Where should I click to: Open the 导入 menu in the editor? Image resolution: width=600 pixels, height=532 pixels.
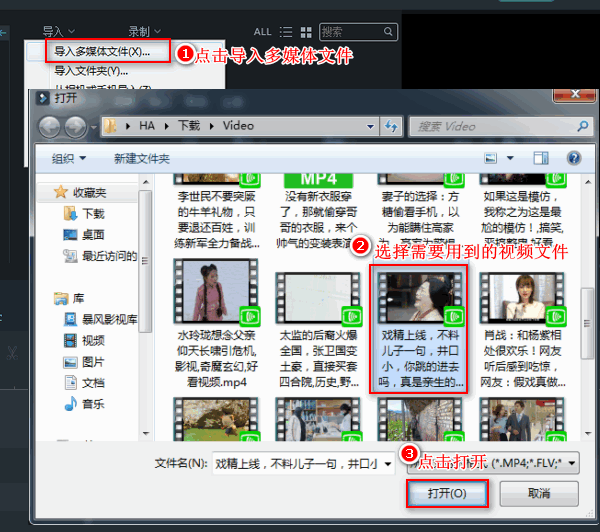point(58,31)
